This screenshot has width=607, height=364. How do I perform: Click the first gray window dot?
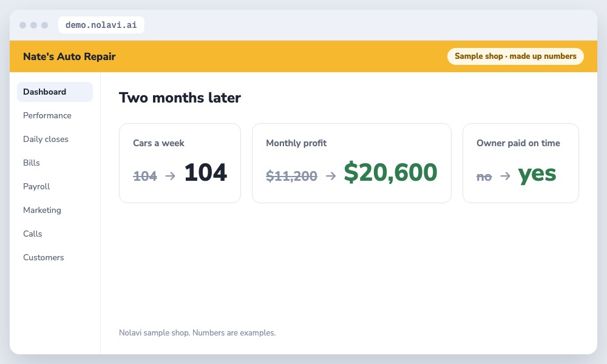(23, 25)
